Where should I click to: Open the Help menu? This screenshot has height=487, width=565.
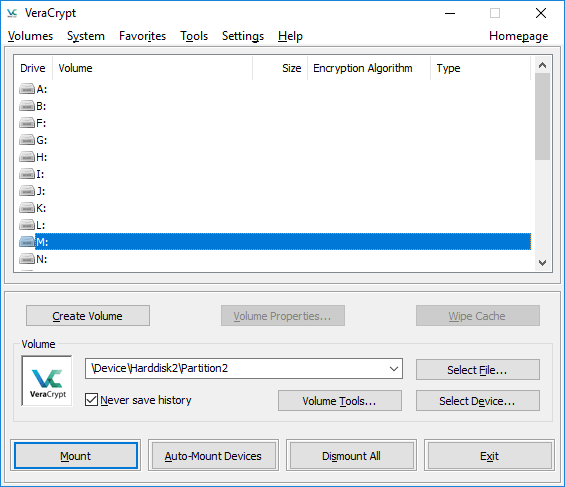[x=290, y=36]
